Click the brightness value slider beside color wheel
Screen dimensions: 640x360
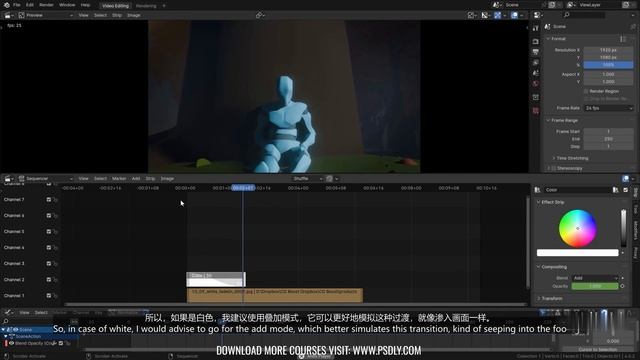[623, 229]
